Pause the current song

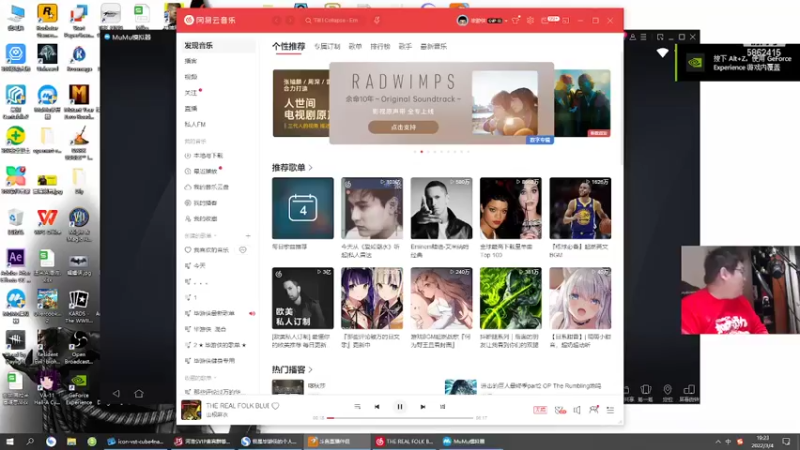(x=399, y=407)
